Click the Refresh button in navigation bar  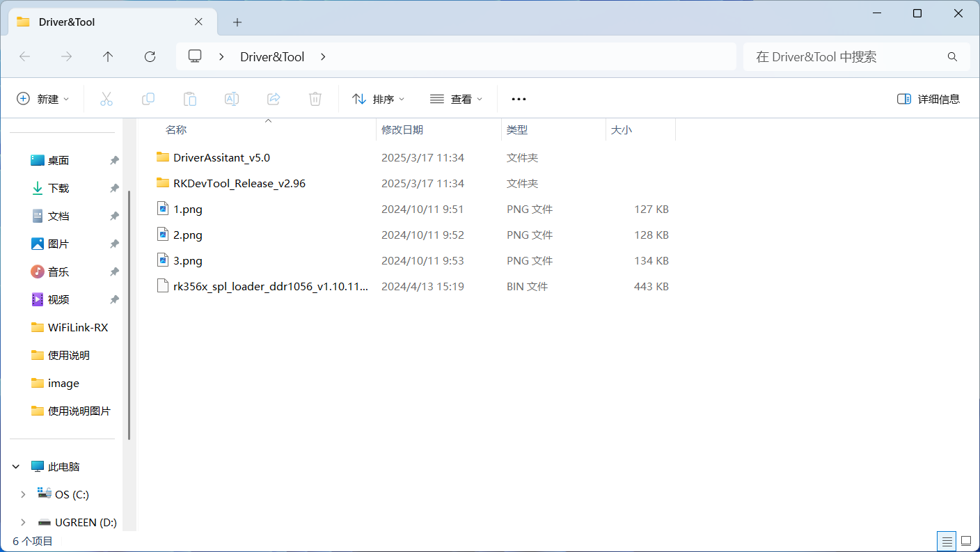(150, 57)
